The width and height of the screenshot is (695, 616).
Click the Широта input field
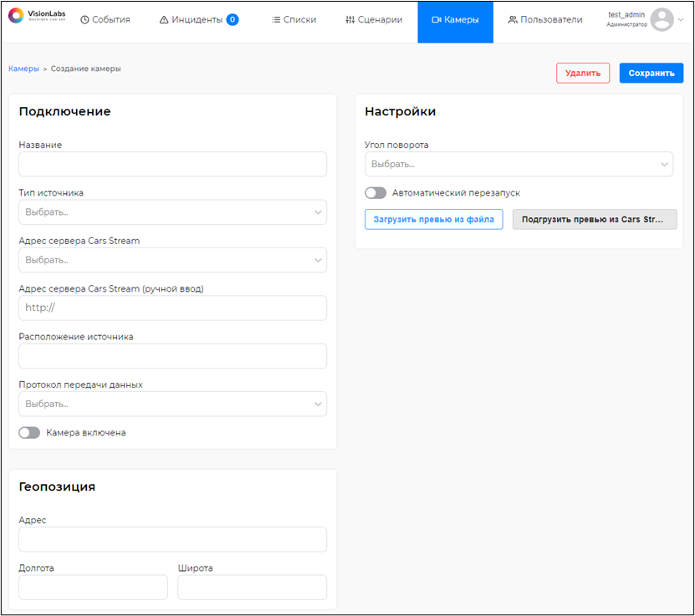(x=253, y=588)
